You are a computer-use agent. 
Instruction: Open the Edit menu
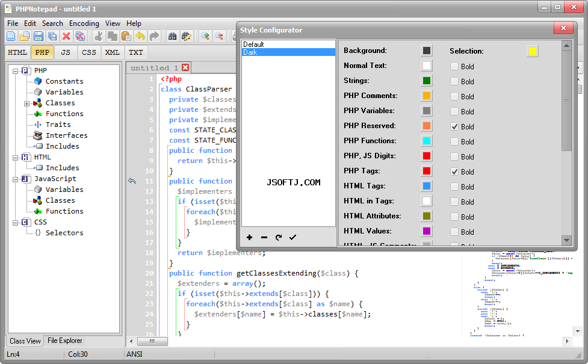coord(30,23)
